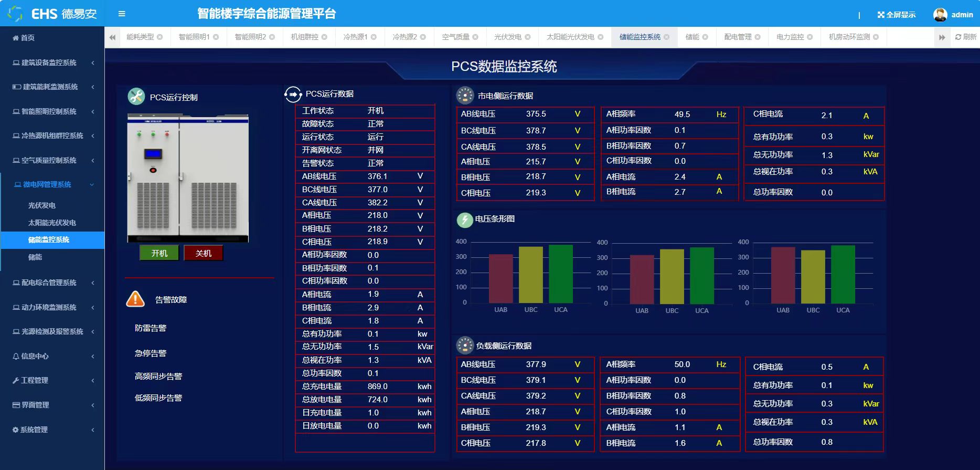Close the 光伏发电 tab

pos(528,37)
